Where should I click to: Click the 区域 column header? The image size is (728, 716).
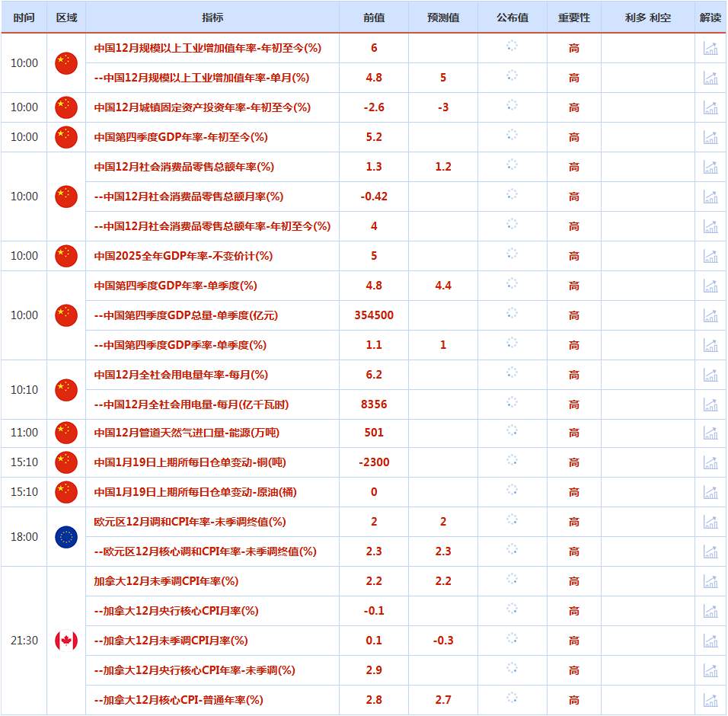(65, 17)
